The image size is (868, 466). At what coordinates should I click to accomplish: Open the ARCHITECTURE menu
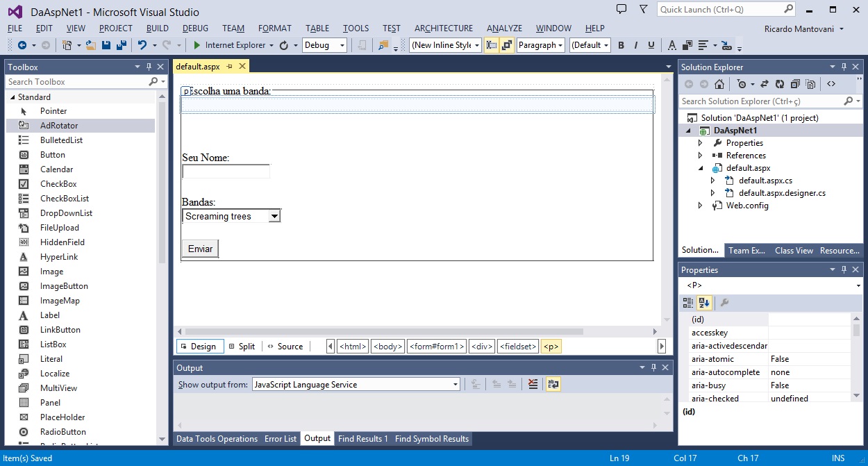coord(443,28)
